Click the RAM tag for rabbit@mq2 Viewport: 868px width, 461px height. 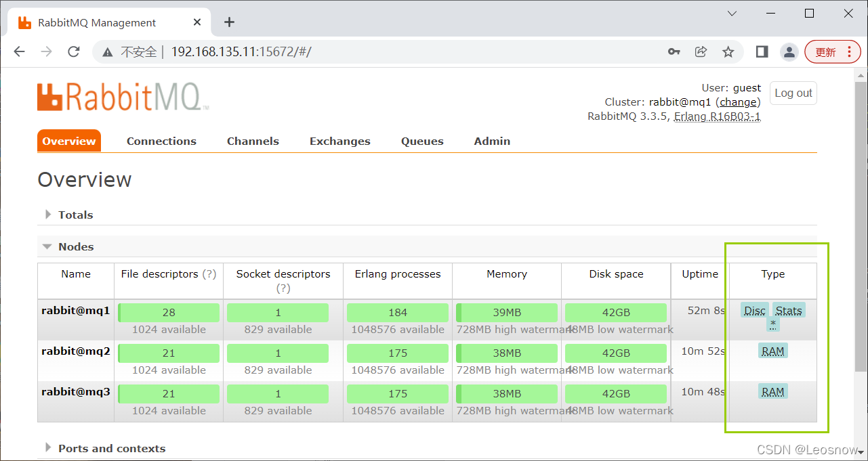pos(773,351)
